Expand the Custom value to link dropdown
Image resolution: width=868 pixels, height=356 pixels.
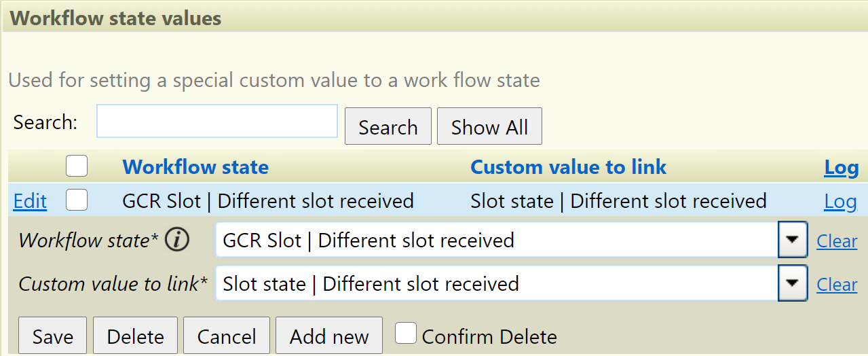792,283
